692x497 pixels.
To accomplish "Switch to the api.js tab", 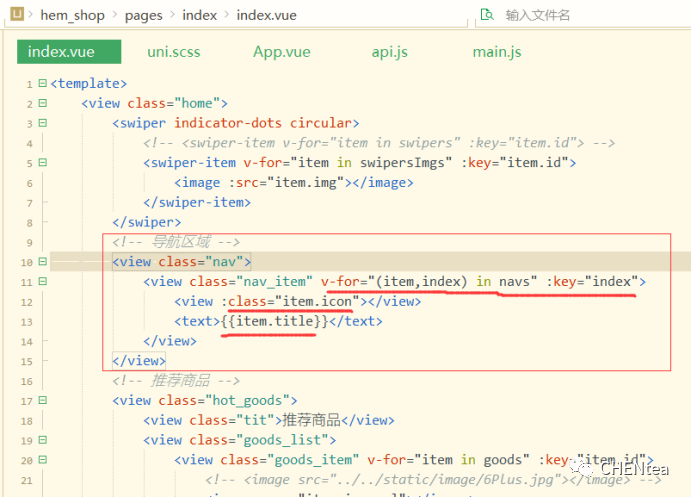I will click(389, 52).
